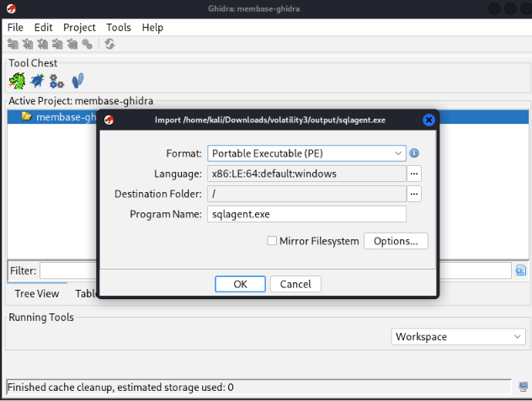The width and height of the screenshot is (532, 401).
Task: Launch the Debugger bug tool
Action: [37, 81]
